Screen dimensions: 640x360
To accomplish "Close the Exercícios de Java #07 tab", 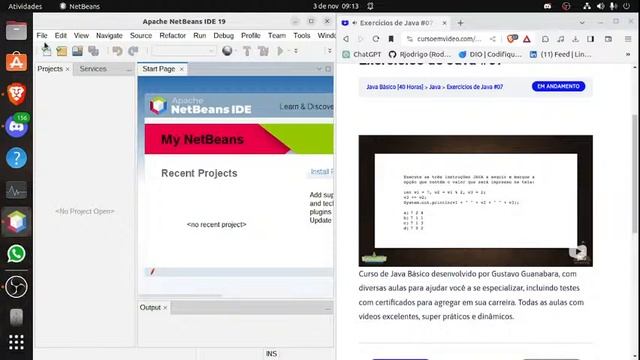I will tap(444, 23).
